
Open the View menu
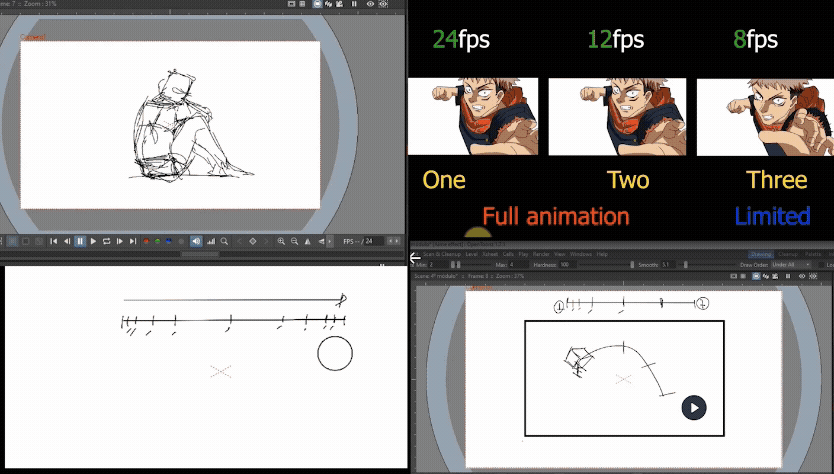coord(560,254)
